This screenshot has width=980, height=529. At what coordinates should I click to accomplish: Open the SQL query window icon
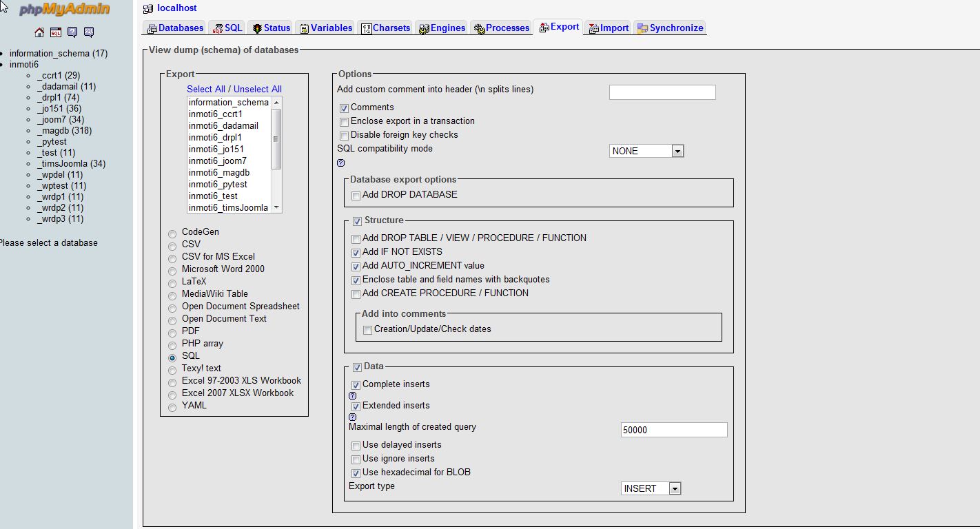tap(56, 32)
